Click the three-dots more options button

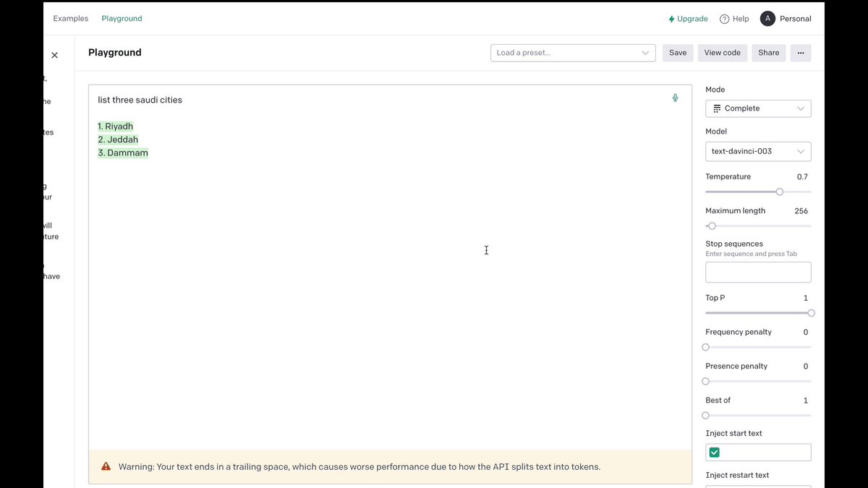click(x=801, y=53)
